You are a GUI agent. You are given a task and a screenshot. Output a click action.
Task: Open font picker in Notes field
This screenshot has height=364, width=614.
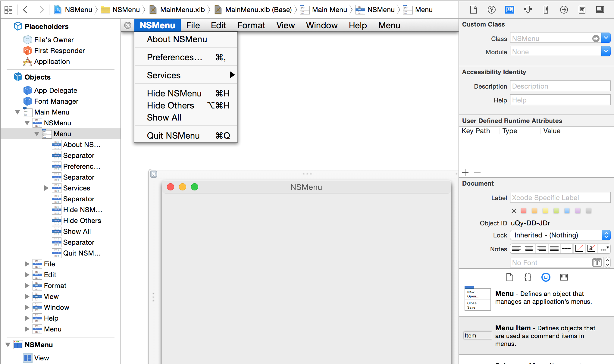pos(597,263)
